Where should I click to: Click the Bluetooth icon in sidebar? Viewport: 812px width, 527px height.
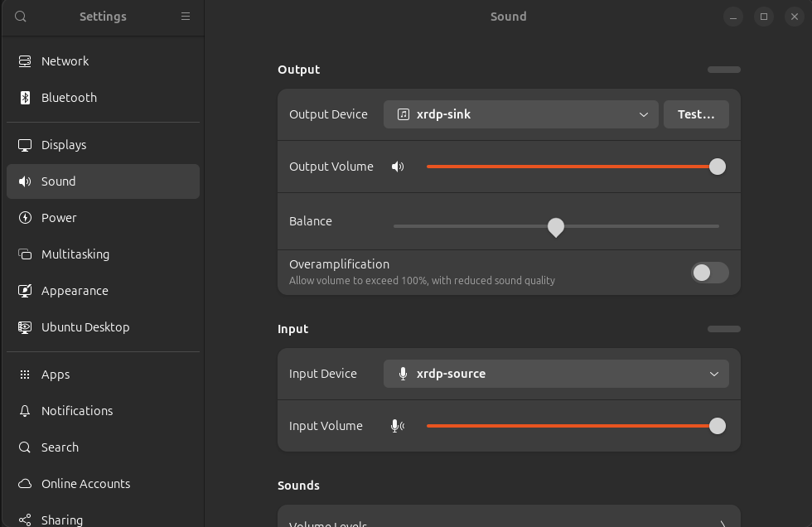pos(25,97)
